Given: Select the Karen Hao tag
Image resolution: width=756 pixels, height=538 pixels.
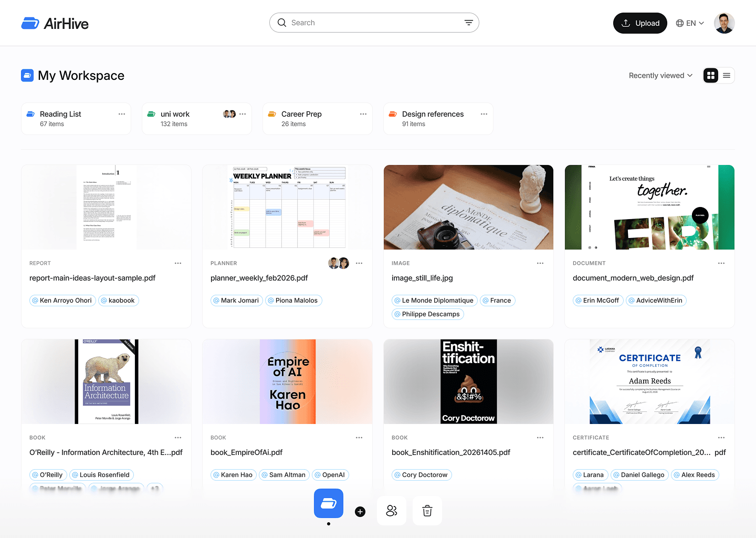Looking at the screenshot, I should pyautogui.click(x=234, y=475).
